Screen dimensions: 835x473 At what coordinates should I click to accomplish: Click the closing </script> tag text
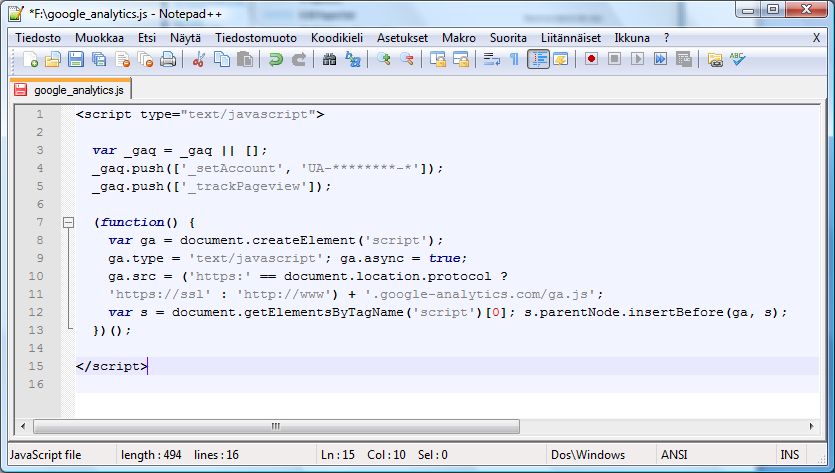(x=112, y=366)
